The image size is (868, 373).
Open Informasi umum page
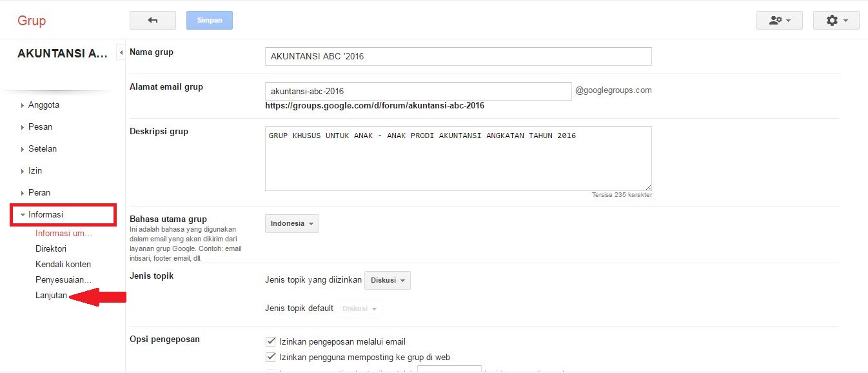click(x=64, y=233)
